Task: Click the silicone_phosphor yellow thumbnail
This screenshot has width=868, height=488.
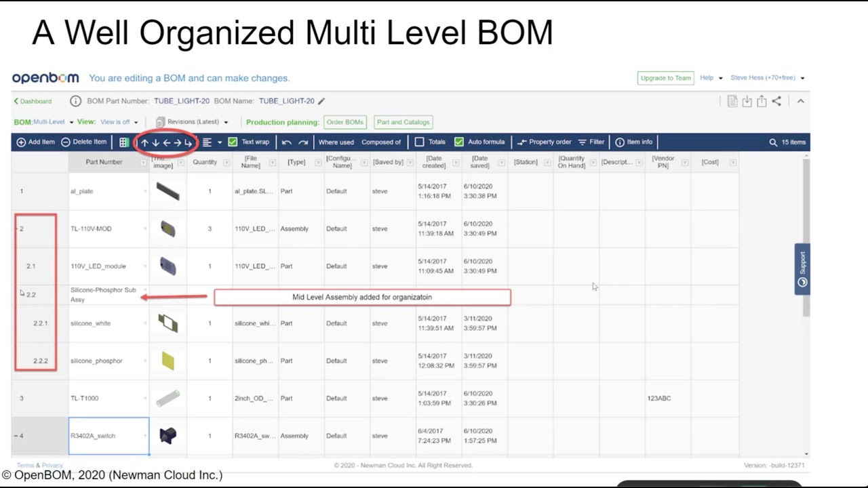Action: tap(168, 361)
